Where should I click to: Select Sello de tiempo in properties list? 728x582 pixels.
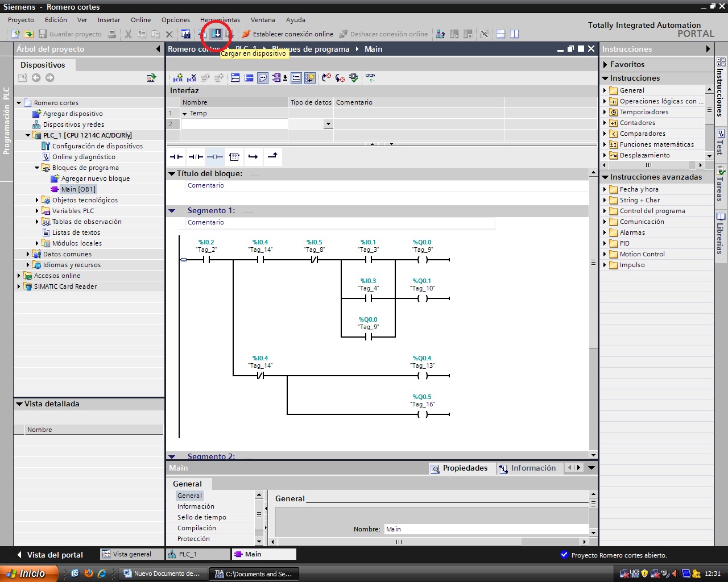click(202, 517)
